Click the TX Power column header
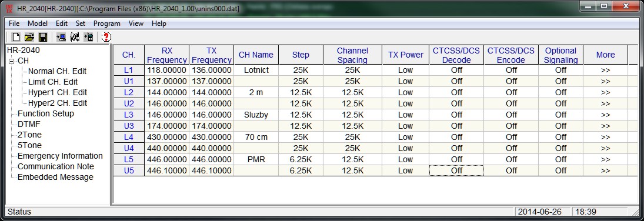Screen dimensions: 644x221 coord(405,55)
